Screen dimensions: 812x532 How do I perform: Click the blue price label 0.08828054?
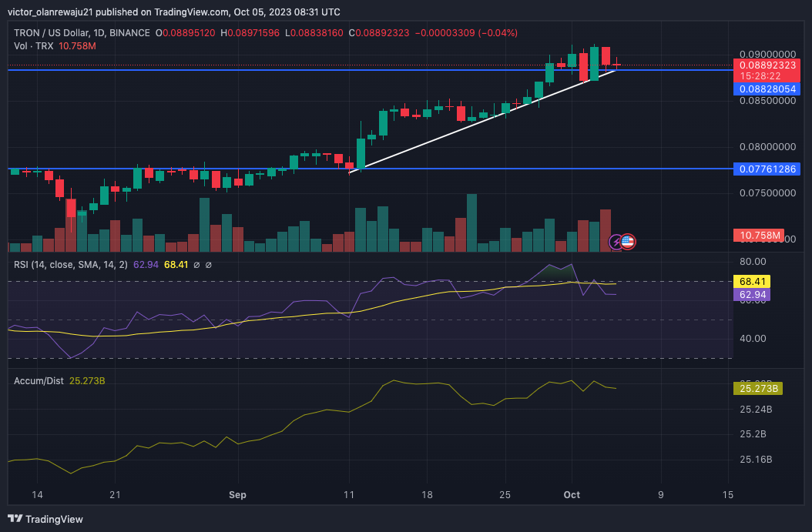[767, 89]
